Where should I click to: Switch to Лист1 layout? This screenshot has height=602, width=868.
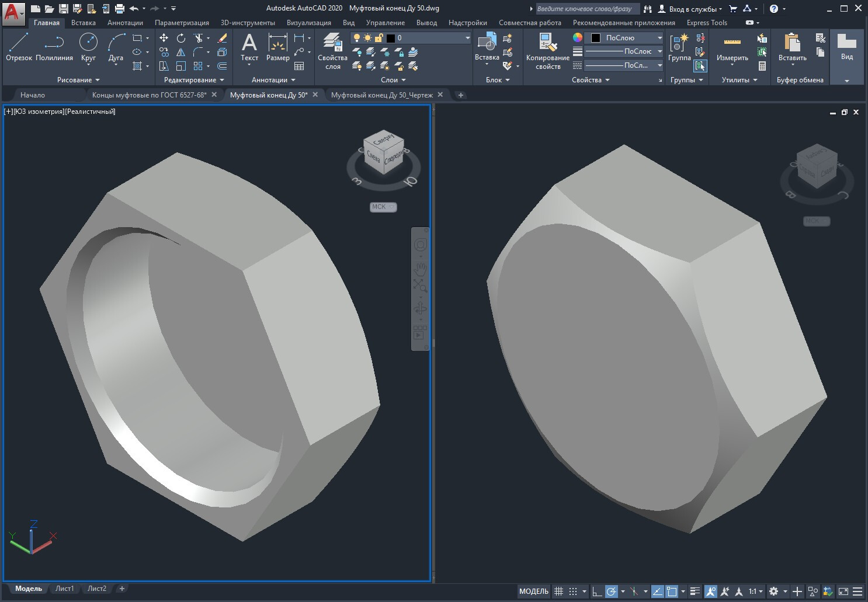pyautogui.click(x=64, y=589)
